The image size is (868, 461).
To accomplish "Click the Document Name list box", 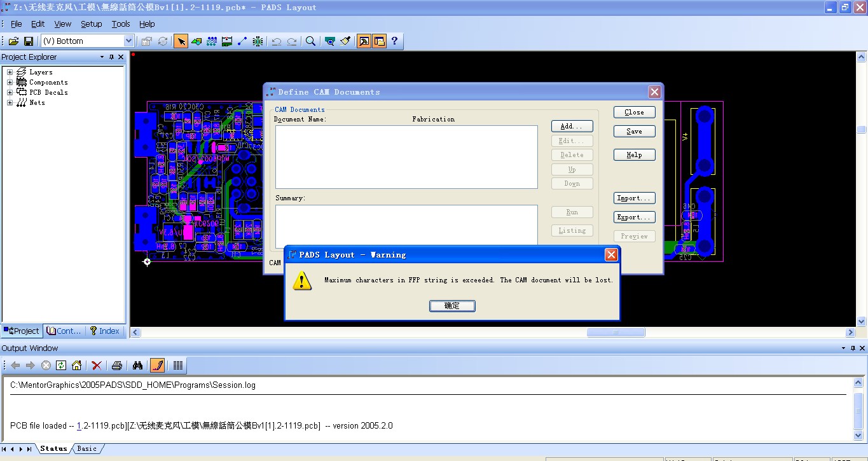I will [406, 157].
